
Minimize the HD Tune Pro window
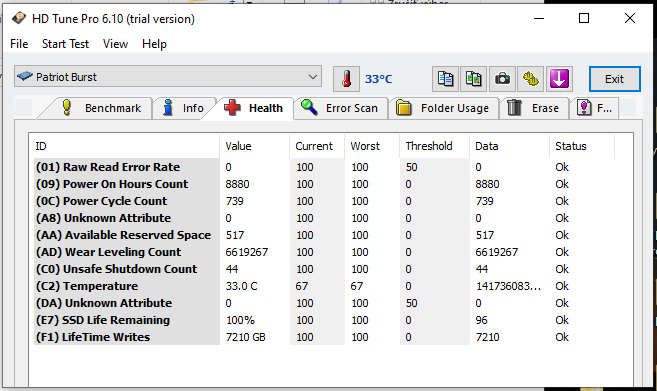(539, 18)
